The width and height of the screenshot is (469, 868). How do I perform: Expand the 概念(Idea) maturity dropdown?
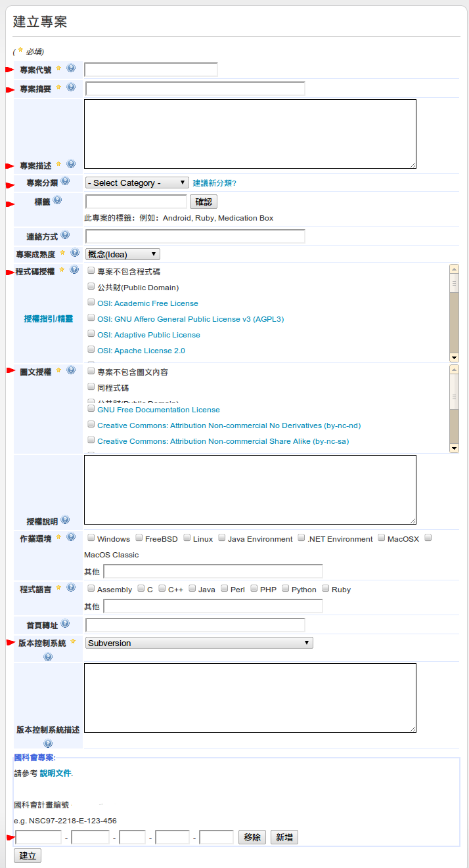122,254
